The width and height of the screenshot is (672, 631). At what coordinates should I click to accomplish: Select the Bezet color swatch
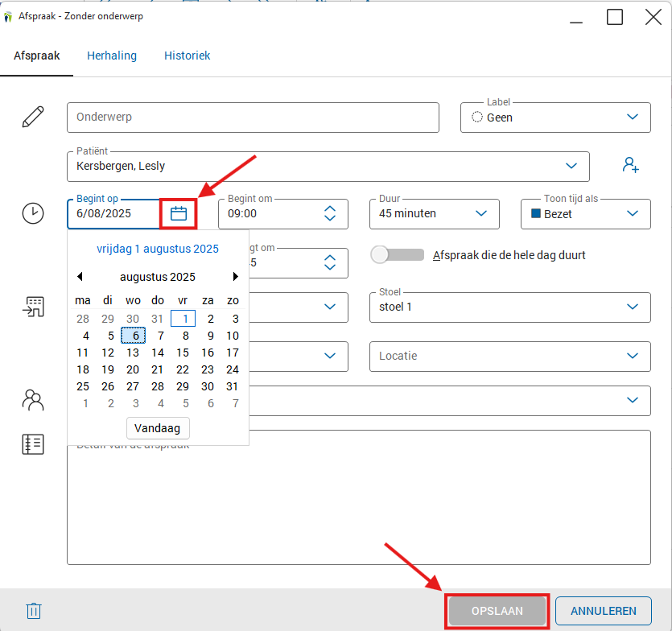click(x=536, y=214)
